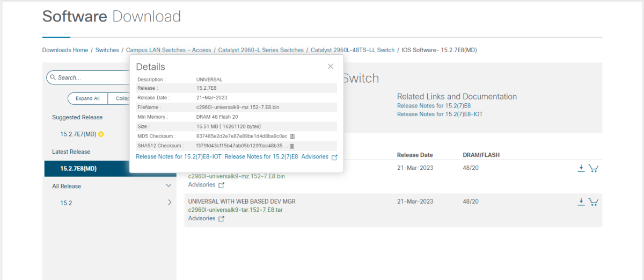Click the Release value 15.2.7E8 in Details
This screenshot has height=280, width=644.
coord(207,88)
